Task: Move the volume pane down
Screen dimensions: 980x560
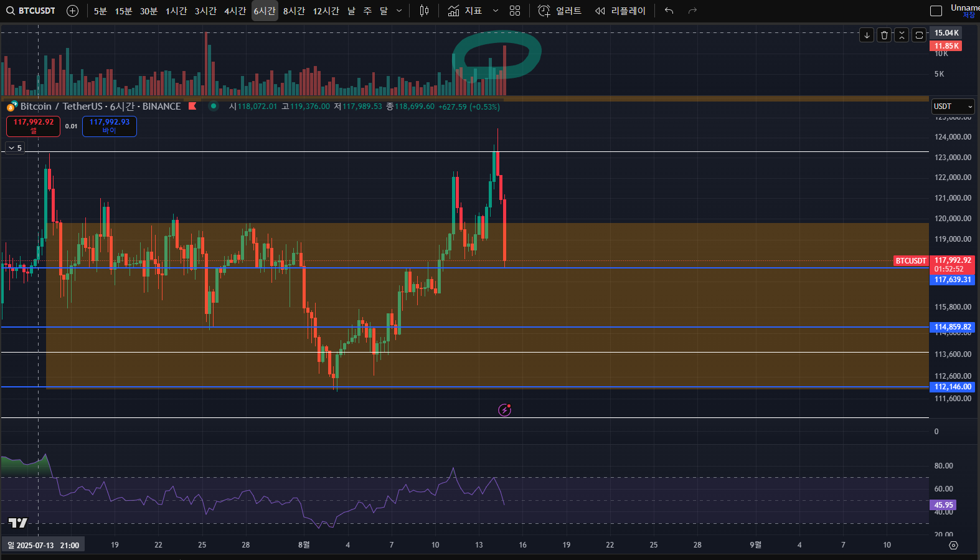Action: [x=867, y=35]
